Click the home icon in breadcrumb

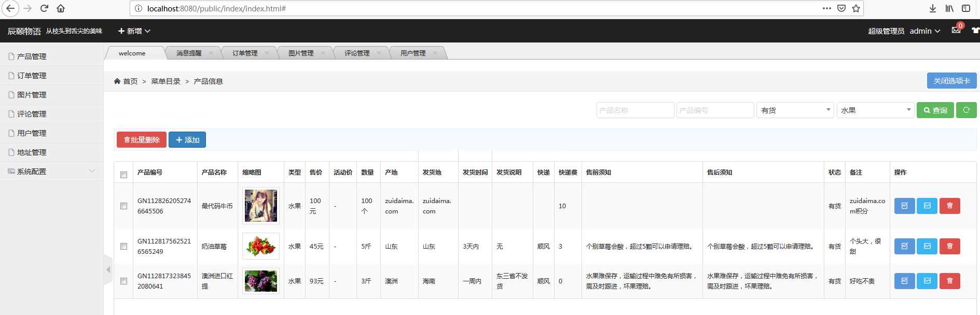(x=117, y=81)
